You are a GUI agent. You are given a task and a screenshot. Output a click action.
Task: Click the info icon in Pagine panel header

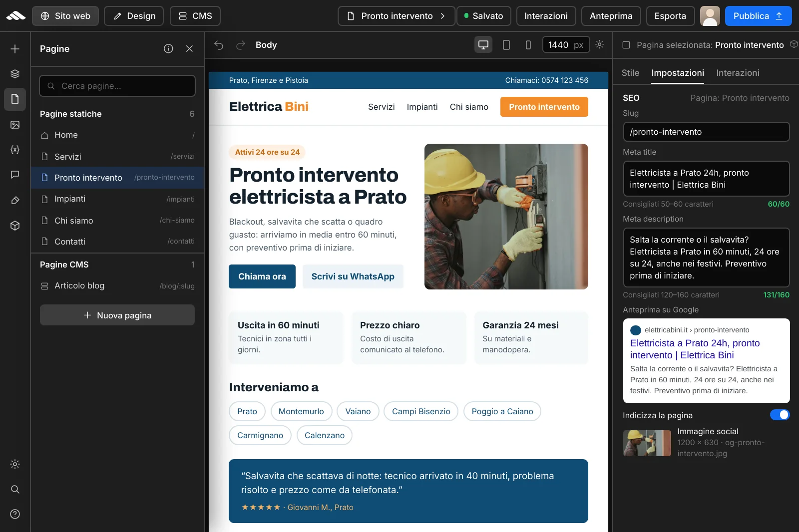[168, 48]
